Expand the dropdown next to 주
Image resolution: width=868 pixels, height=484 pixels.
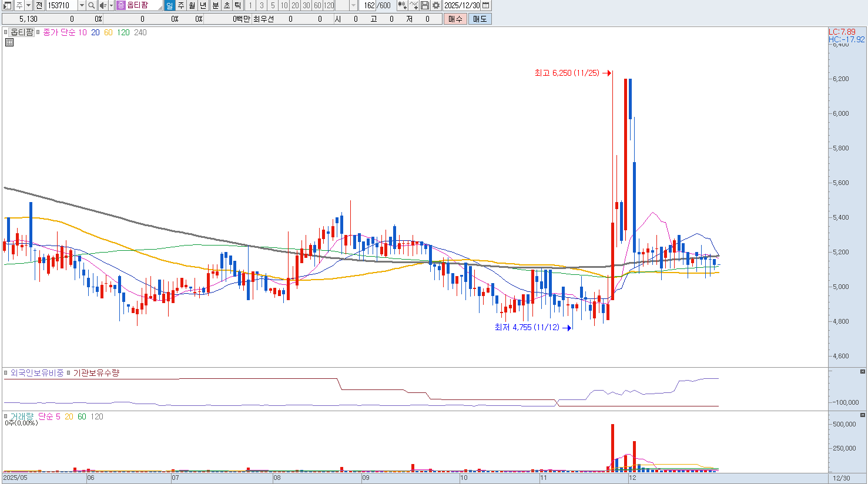[x=29, y=5]
